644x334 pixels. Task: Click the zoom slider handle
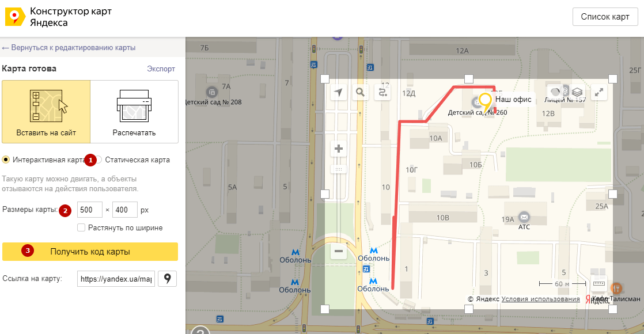point(339,169)
